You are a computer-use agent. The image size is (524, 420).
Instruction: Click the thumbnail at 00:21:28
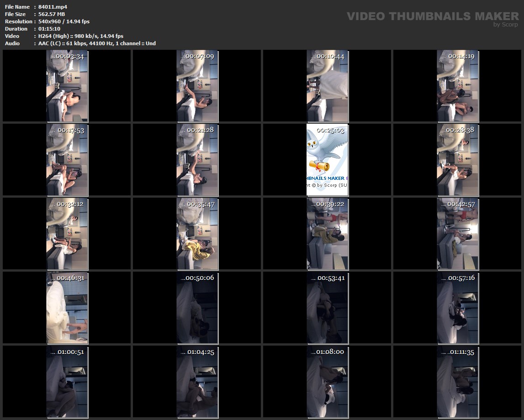(x=197, y=160)
